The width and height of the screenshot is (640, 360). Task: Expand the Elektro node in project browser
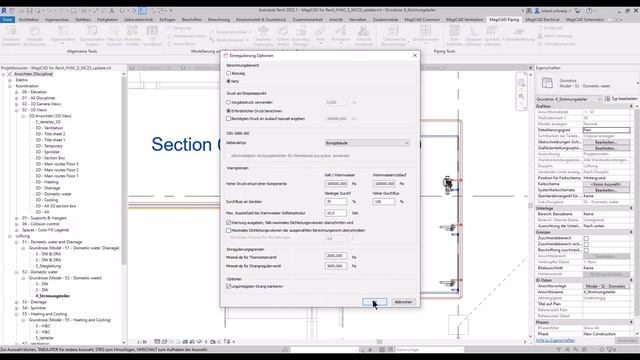10,80
